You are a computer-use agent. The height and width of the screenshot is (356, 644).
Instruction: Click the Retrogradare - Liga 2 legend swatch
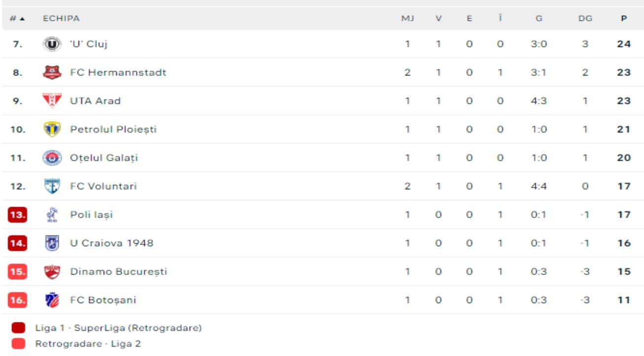tap(18, 344)
